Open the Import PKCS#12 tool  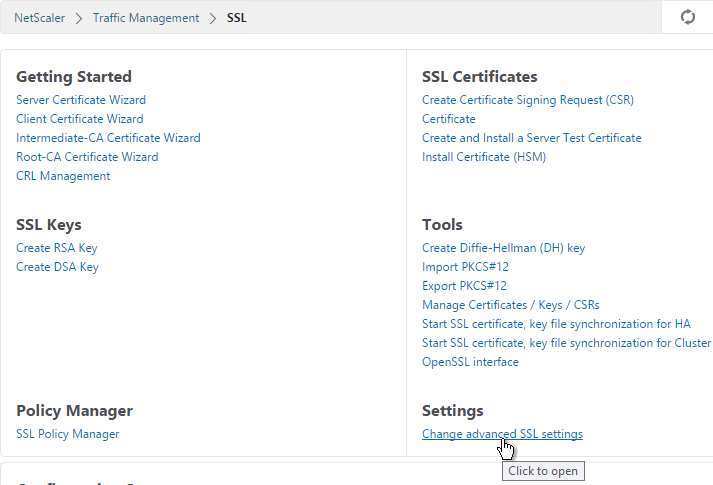[x=465, y=267]
